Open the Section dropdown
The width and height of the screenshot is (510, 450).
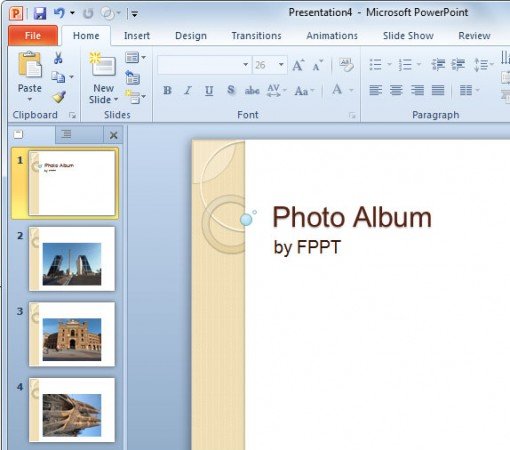point(135,97)
